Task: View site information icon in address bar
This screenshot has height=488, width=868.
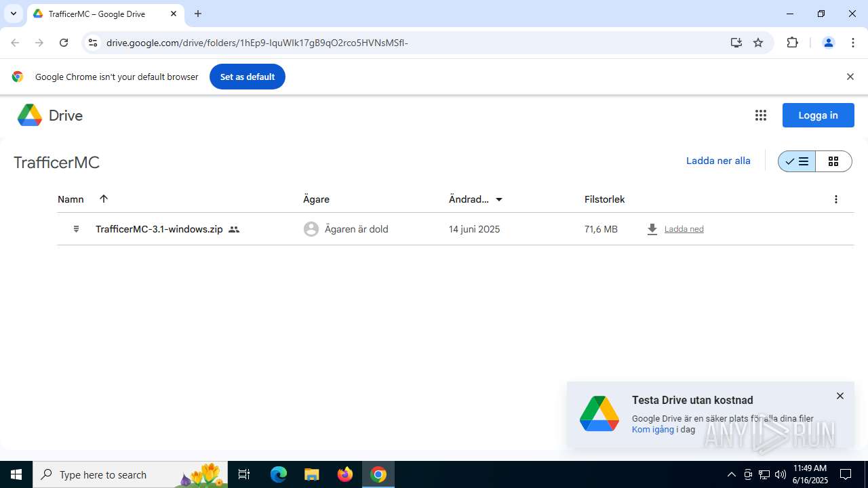Action: pyautogui.click(x=93, y=43)
